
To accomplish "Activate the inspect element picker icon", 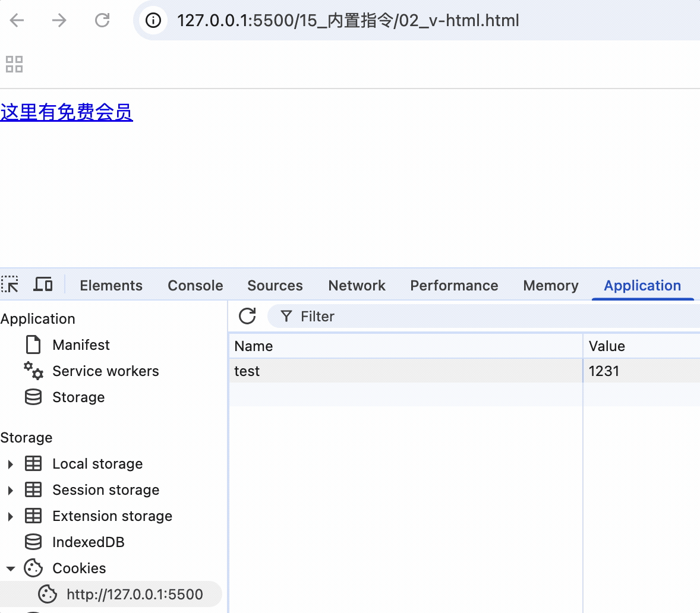I will (10, 285).
